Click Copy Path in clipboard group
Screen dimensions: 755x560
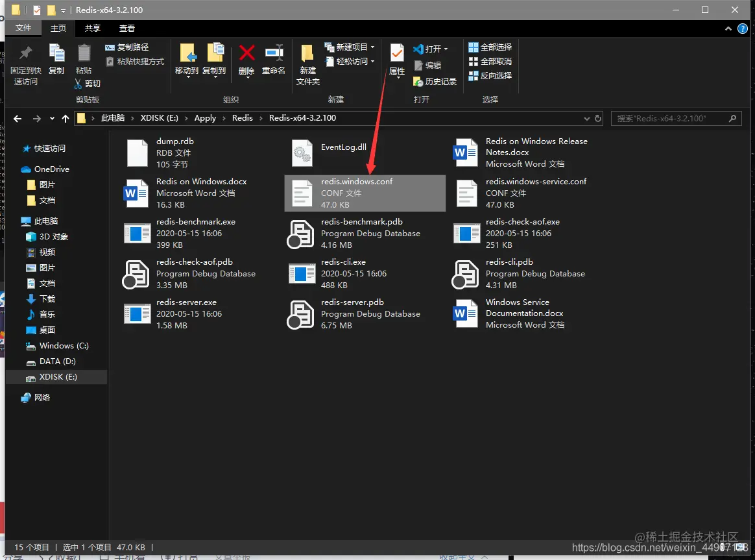pyautogui.click(x=127, y=47)
